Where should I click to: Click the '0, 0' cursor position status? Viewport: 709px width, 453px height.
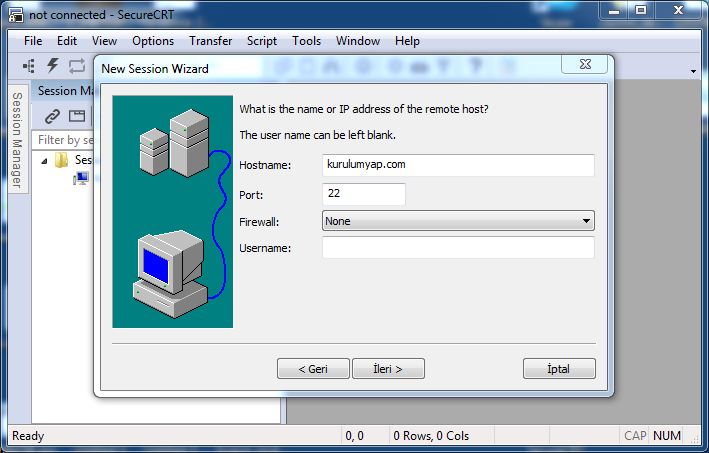click(x=354, y=436)
